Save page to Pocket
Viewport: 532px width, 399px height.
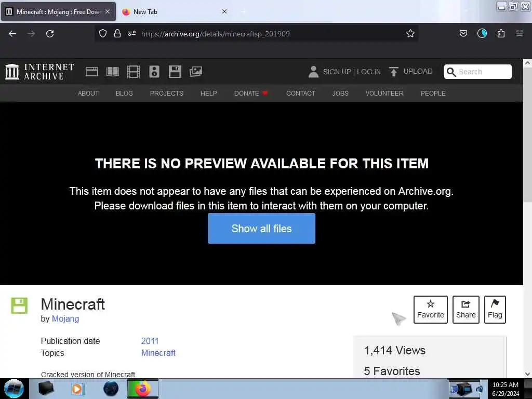(463, 33)
